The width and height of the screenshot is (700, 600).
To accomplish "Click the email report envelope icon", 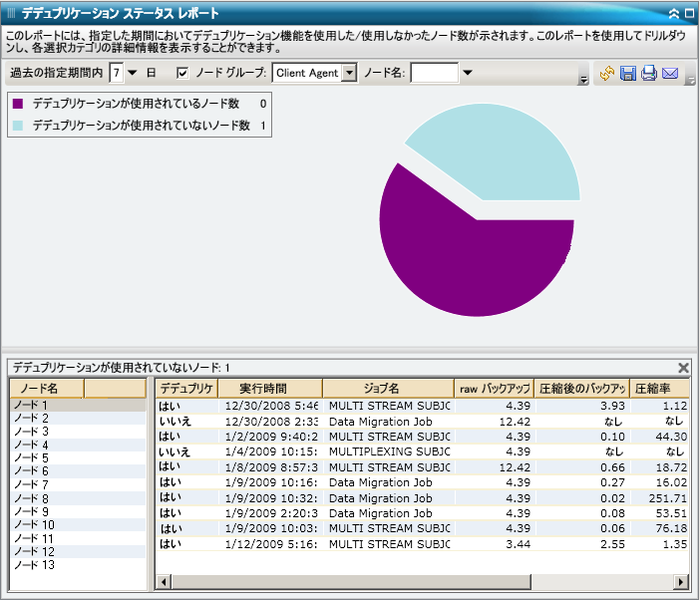I will point(670,74).
